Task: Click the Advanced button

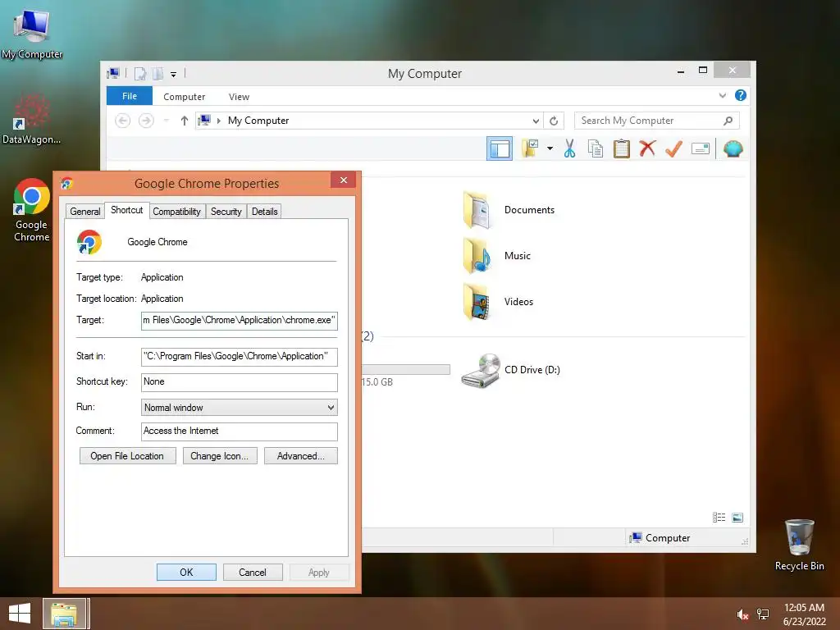Action: click(300, 456)
